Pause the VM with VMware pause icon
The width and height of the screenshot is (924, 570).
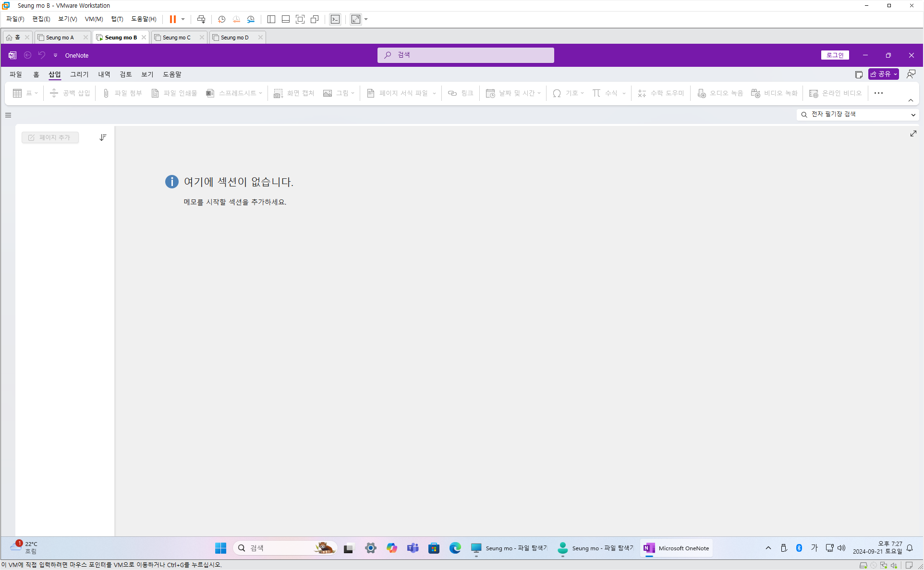[x=172, y=19]
